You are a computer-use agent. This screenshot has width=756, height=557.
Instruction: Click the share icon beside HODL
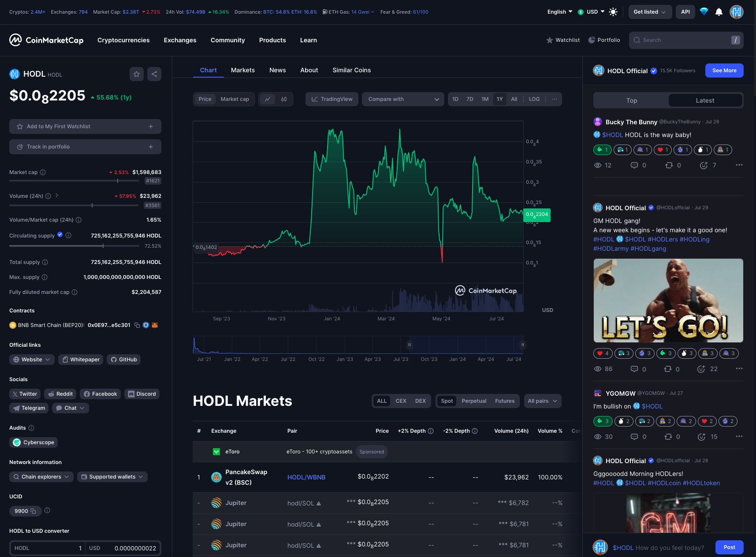154,74
